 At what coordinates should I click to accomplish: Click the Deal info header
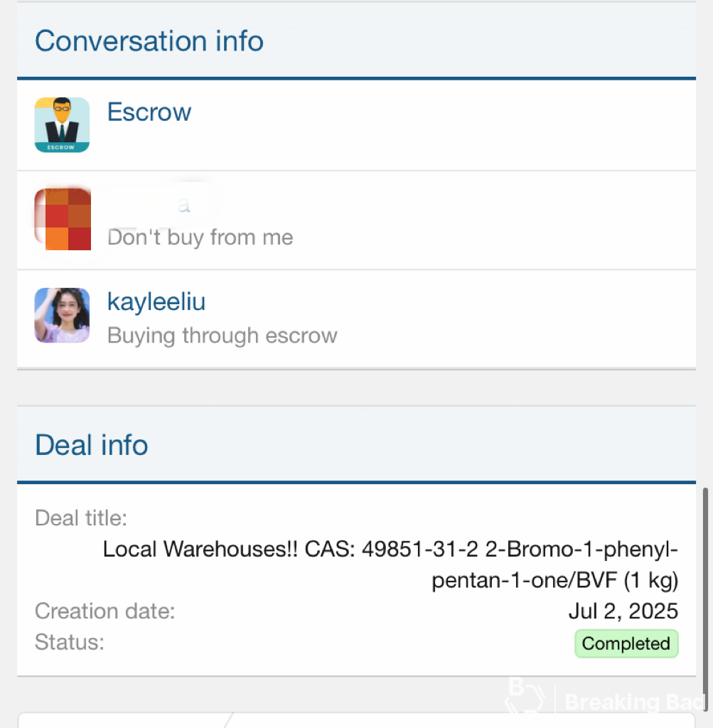pyautogui.click(x=92, y=445)
